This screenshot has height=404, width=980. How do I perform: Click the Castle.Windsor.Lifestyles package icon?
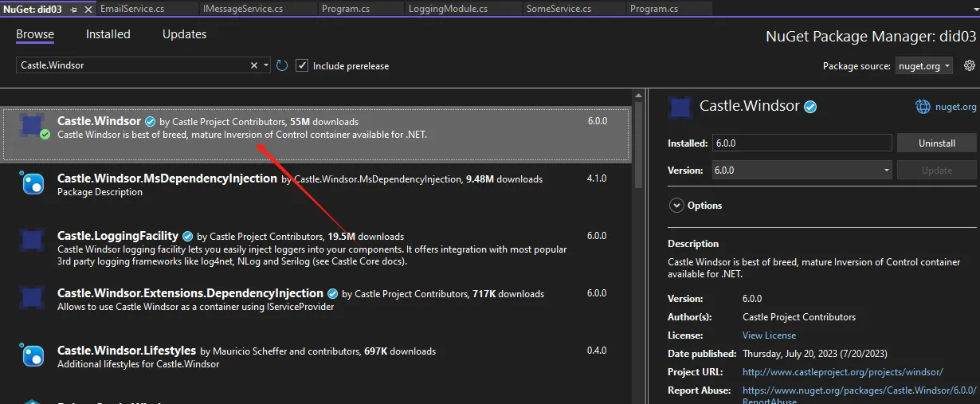[32, 355]
